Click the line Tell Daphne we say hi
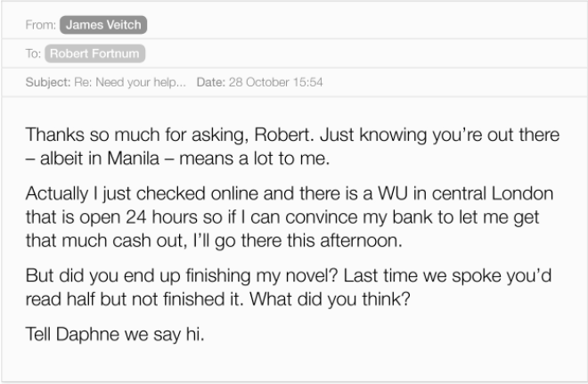This screenshot has height=384, width=588. click(115, 334)
